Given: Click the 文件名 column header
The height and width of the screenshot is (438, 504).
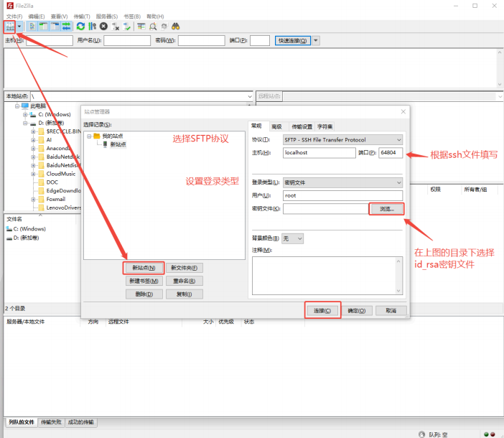Looking at the screenshot, I should [14, 219].
